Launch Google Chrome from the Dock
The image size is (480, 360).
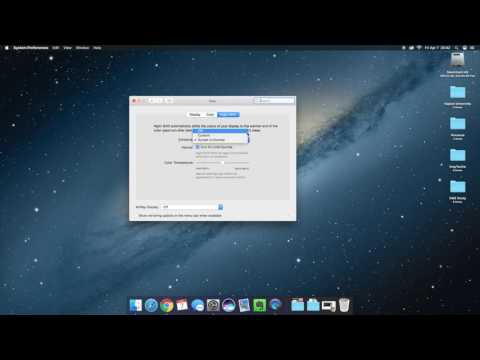click(167, 305)
